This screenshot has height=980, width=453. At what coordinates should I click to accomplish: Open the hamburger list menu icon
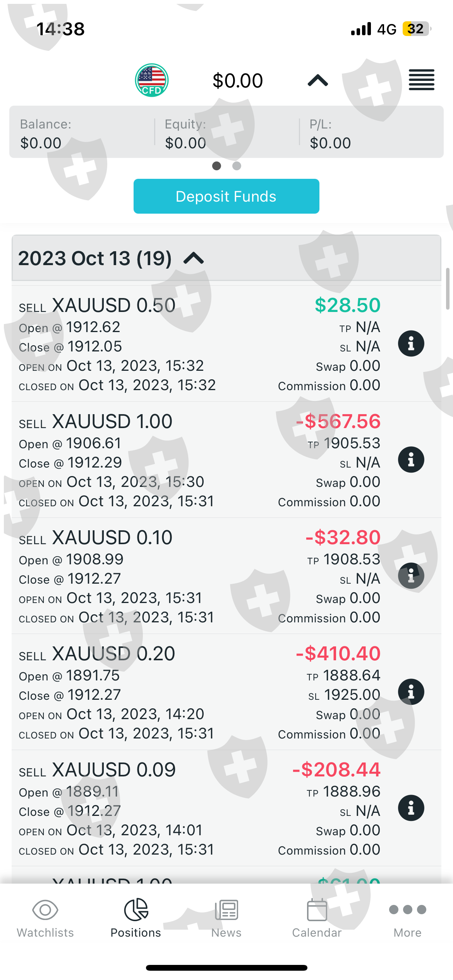[x=422, y=80]
